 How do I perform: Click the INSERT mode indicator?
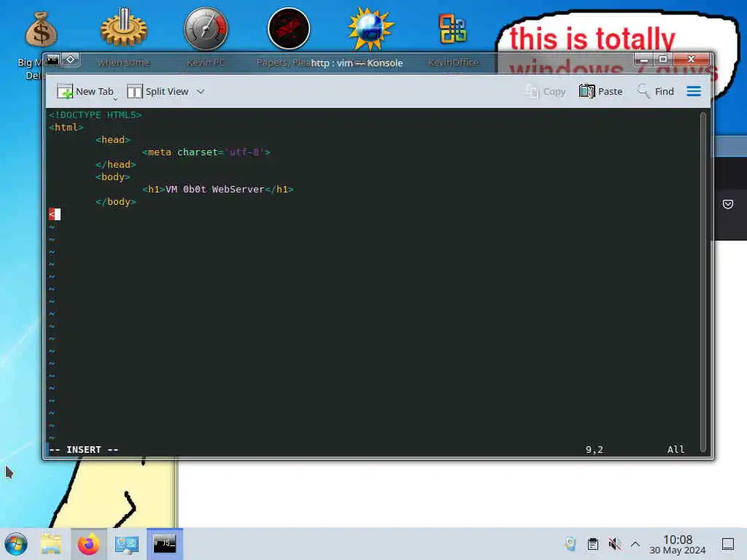click(84, 449)
